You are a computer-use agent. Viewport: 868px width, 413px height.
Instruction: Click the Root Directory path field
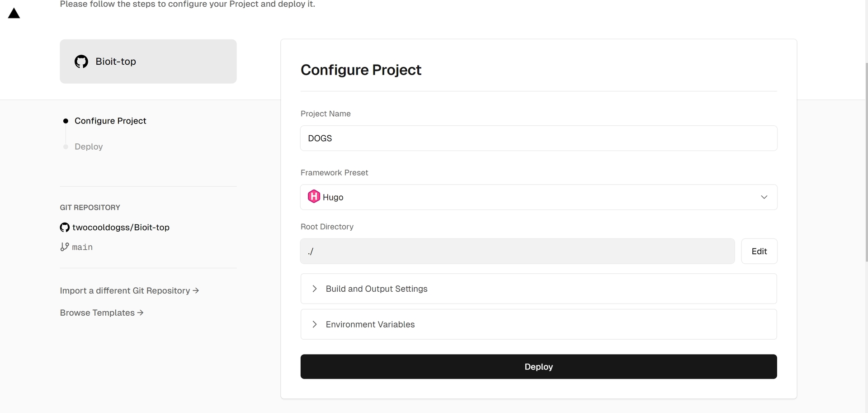tap(517, 251)
